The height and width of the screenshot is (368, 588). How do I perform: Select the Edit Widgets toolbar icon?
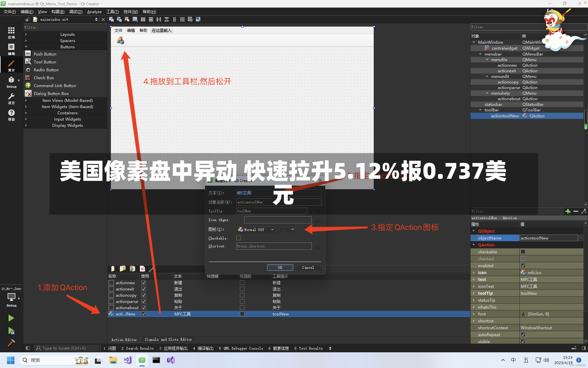pos(112,19)
